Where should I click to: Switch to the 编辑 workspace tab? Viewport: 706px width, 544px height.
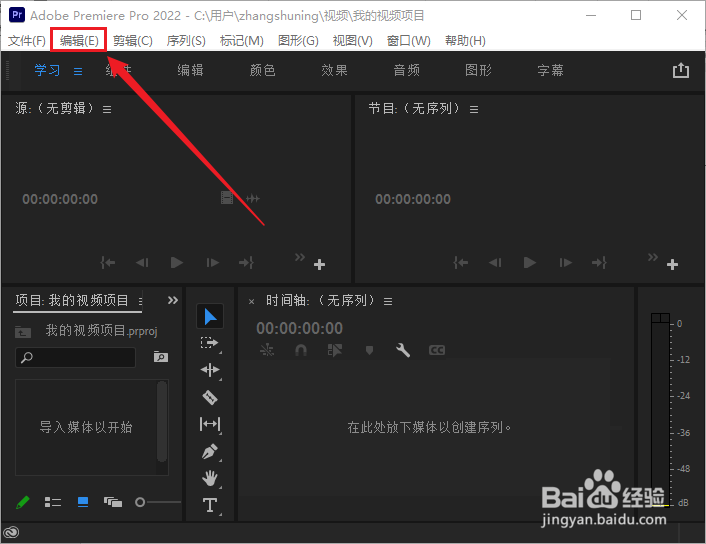(x=190, y=70)
